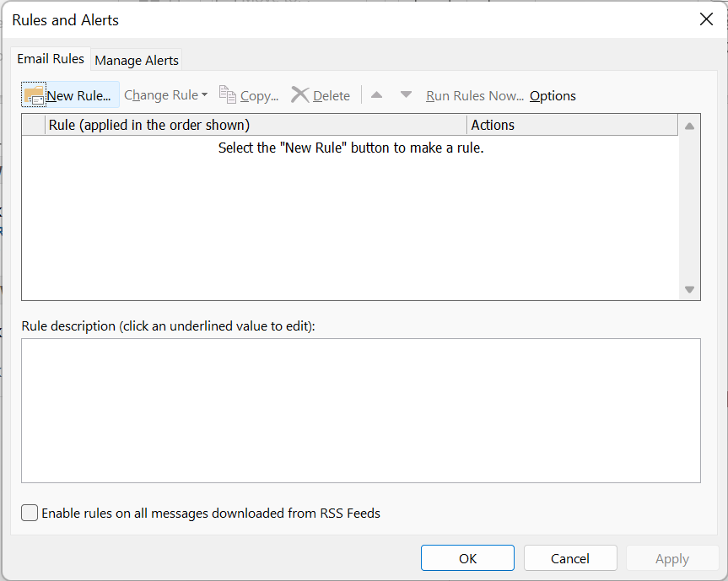Open the Change Rule dropdown
Viewport: 728px width, 581px height.
click(x=165, y=95)
